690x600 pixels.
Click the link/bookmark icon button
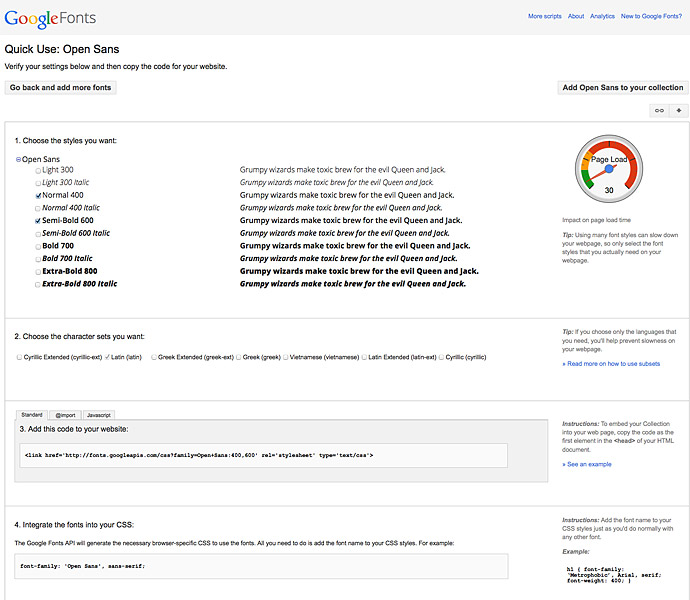[x=659, y=110]
